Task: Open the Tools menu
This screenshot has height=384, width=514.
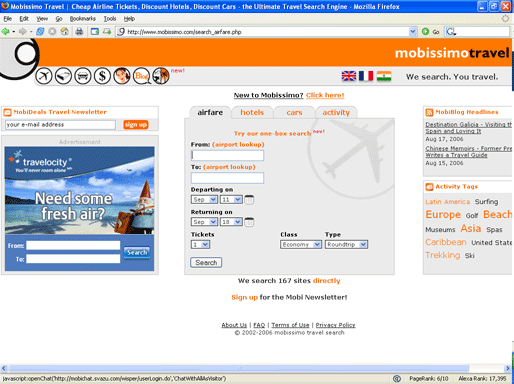Action: [110, 19]
